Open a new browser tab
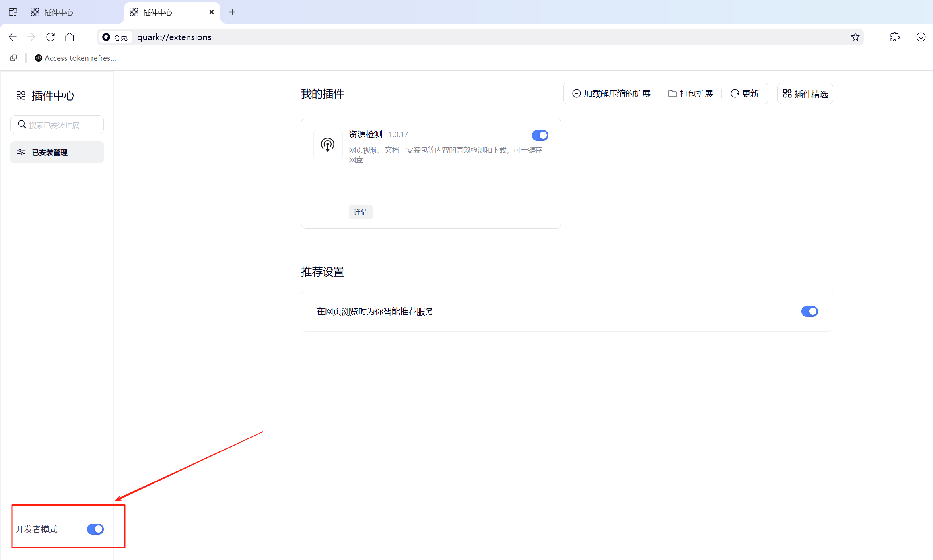Viewport: 933px width, 560px height. [x=232, y=12]
